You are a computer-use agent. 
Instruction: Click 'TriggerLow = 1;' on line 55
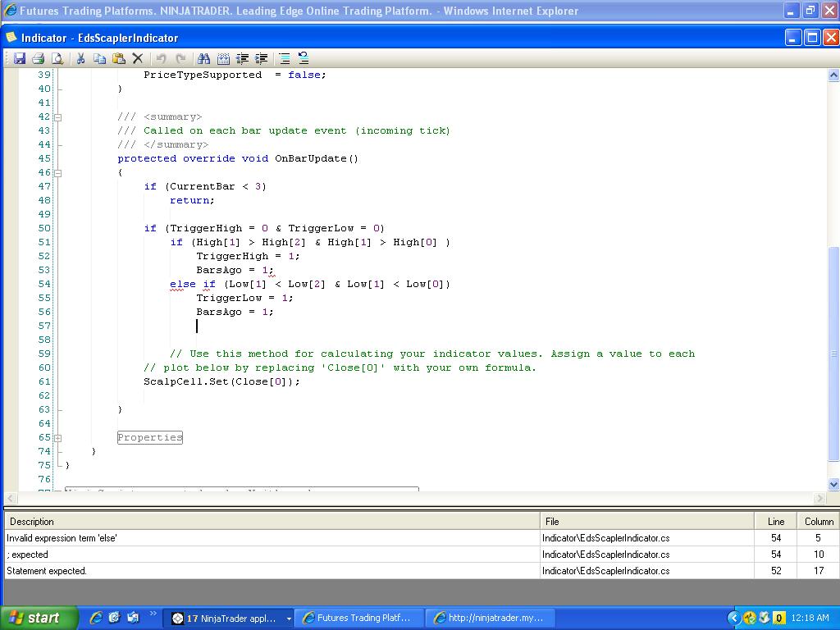click(x=244, y=298)
